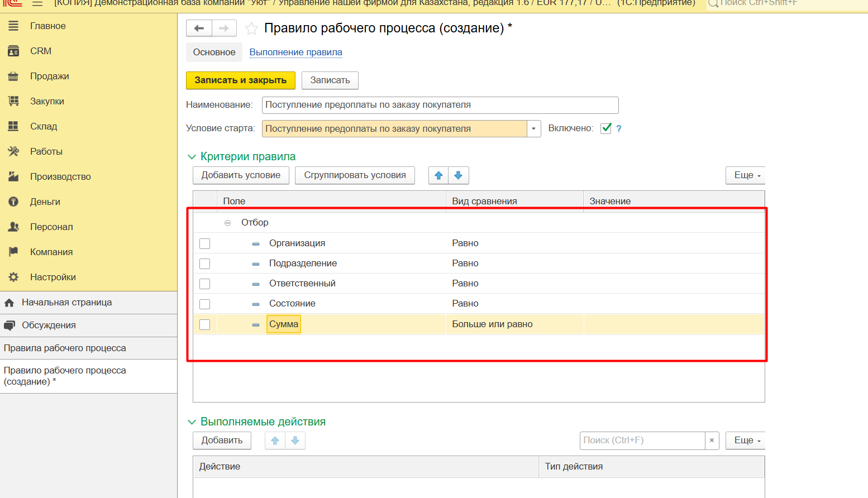Viewport: 868px width, 498px height.
Task: Click the Наименование text field
Action: coord(440,105)
